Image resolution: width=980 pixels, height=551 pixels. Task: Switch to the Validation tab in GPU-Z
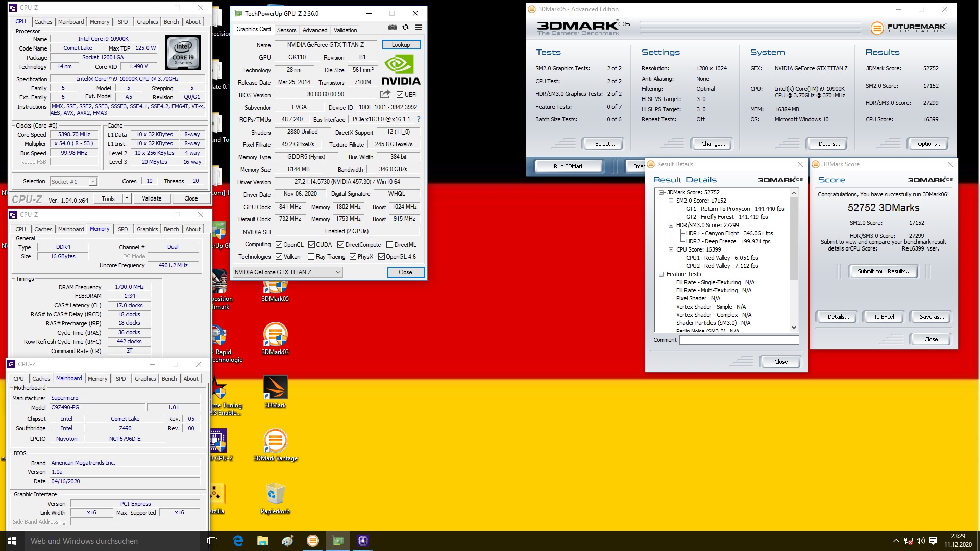pos(345,30)
